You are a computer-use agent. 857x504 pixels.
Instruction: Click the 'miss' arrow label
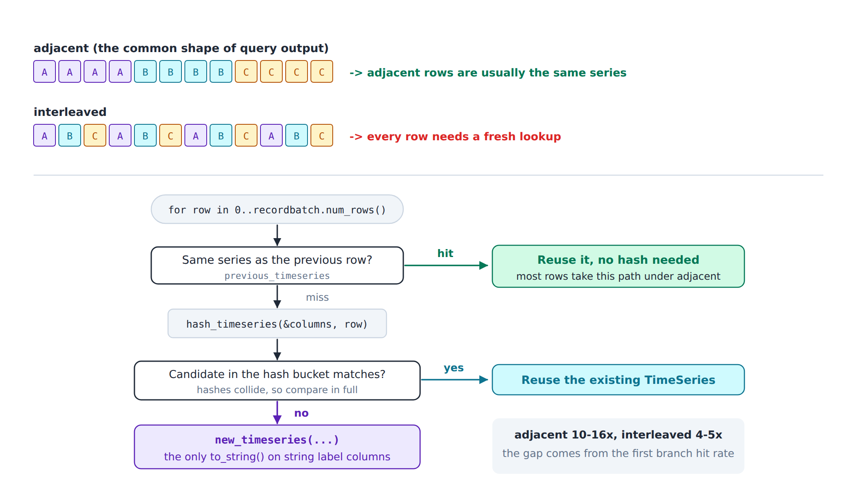click(317, 297)
